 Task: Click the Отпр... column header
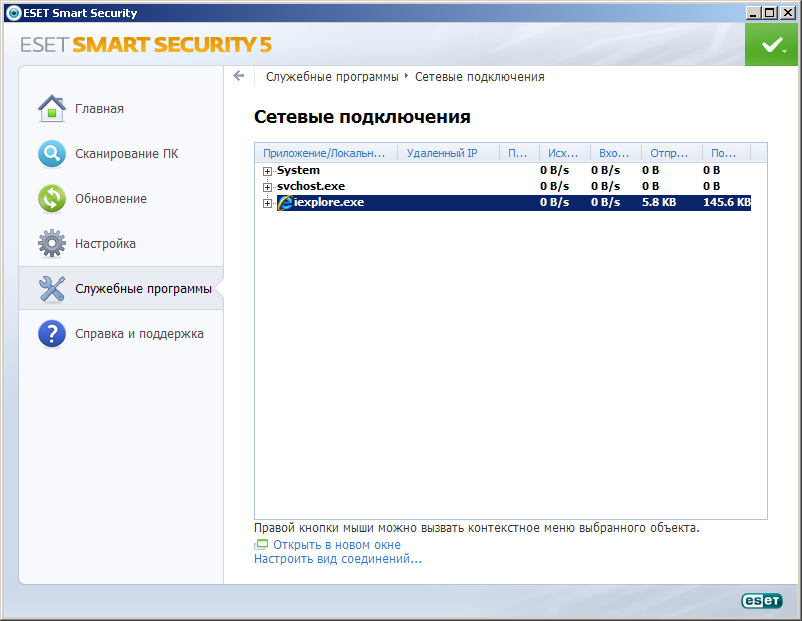[672, 153]
